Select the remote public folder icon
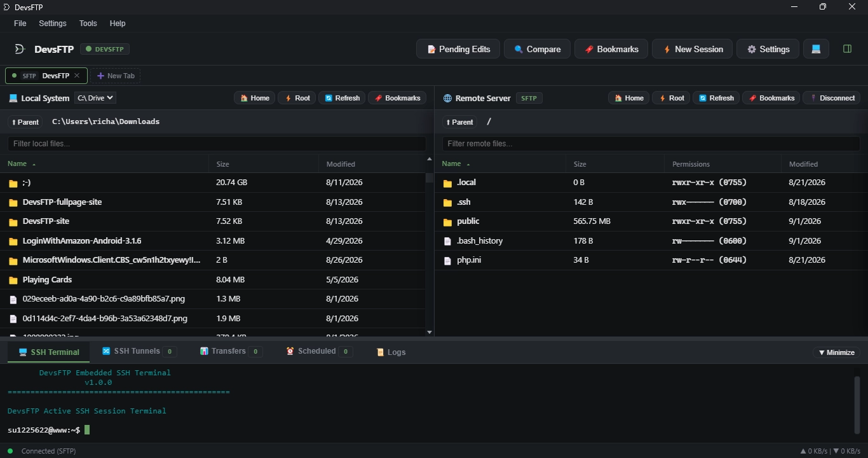 tap(447, 222)
